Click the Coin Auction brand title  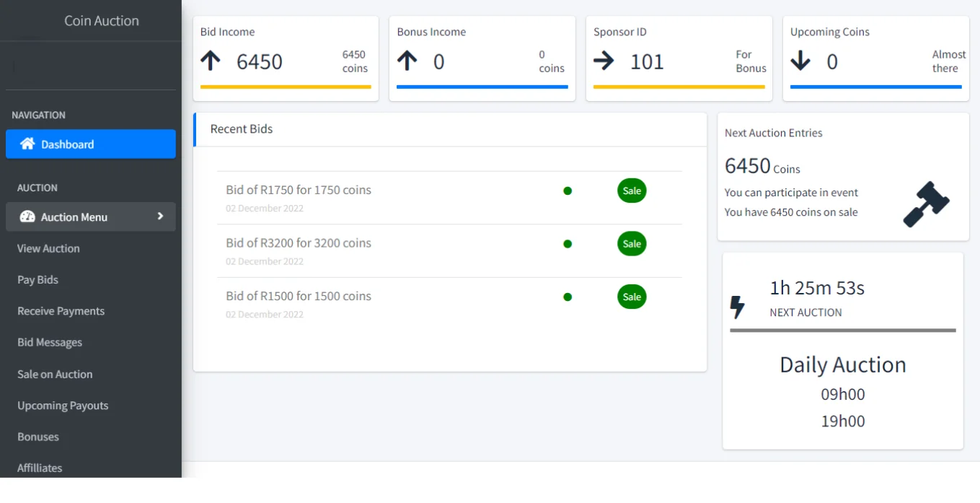(x=102, y=20)
